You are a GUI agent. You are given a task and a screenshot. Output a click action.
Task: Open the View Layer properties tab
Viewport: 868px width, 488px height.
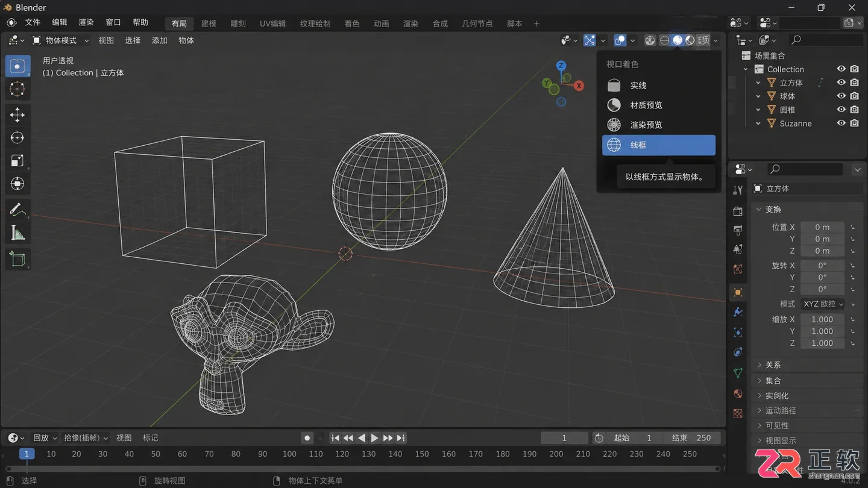pyautogui.click(x=738, y=249)
